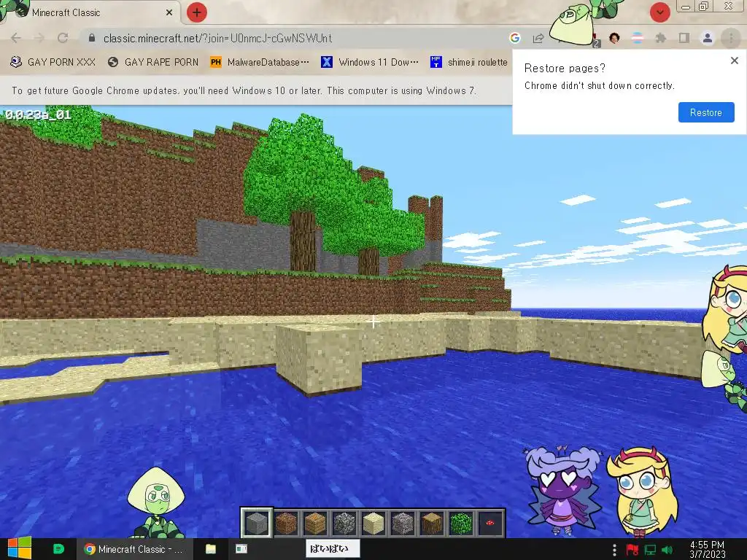The height and width of the screenshot is (560, 747).
Task: Select the red mushroom in hotbar
Action: click(490, 523)
